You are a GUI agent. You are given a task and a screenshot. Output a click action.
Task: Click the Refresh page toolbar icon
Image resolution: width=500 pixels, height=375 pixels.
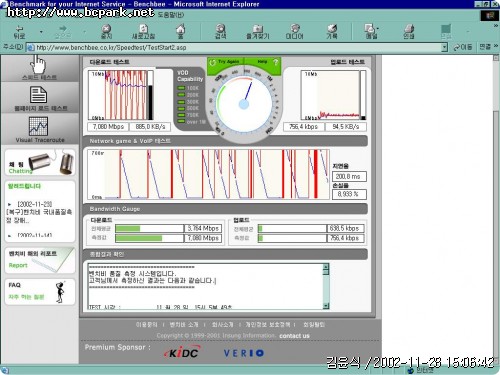click(143, 29)
